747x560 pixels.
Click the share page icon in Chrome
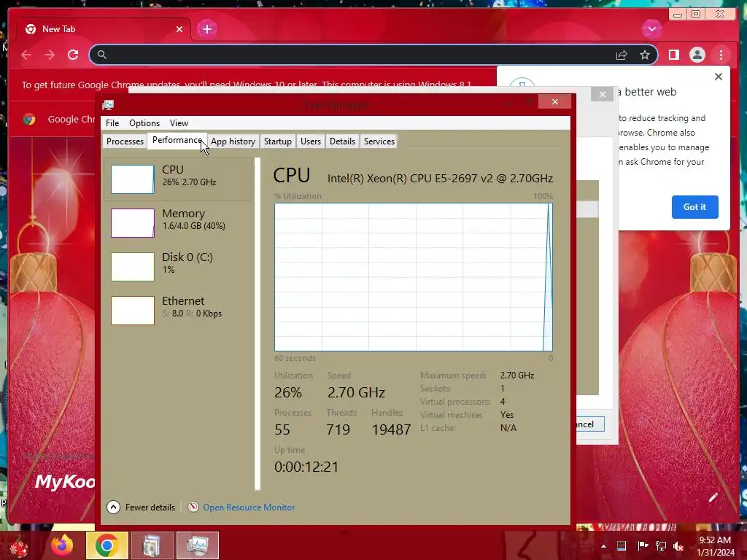click(622, 55)
